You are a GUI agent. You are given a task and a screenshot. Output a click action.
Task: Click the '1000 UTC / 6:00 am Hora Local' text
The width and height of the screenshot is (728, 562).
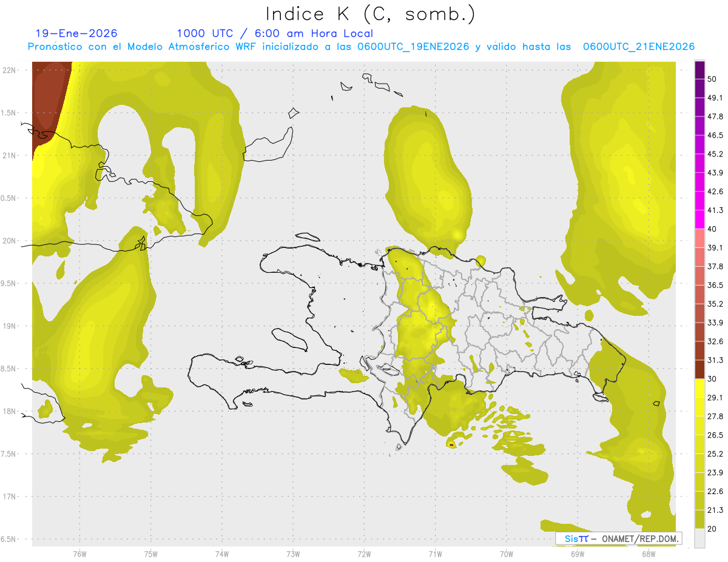pyautogui.click(x=275, y=33)
